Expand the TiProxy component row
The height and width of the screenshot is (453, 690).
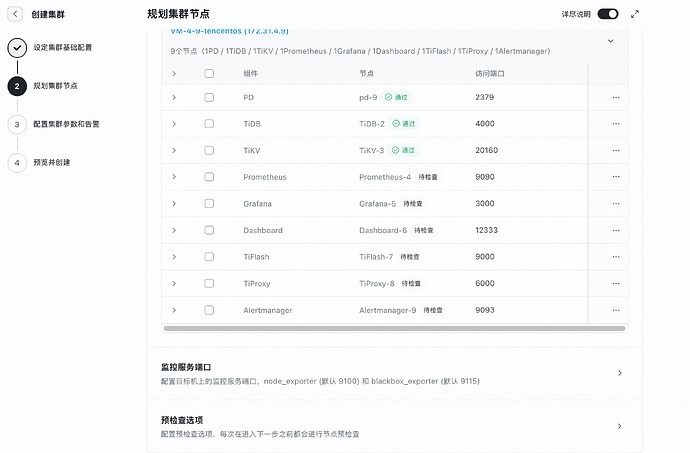(174, 283)
